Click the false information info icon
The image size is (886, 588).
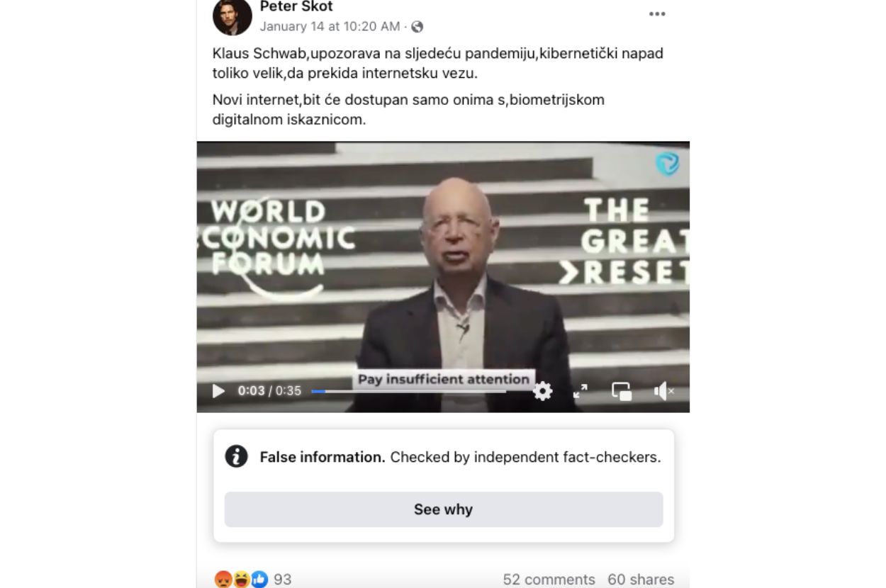coord(237,456)
